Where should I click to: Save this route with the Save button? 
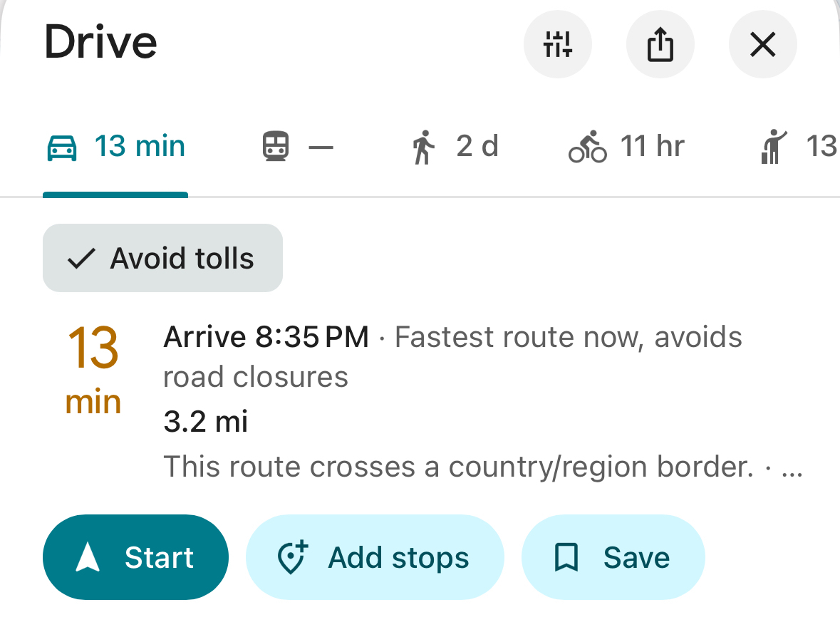click(613, 557)
